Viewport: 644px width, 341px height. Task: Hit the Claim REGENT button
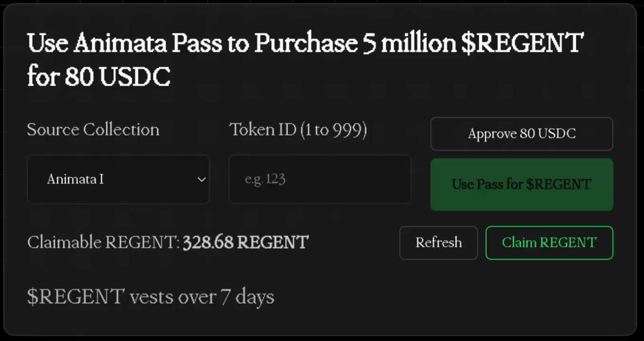[x=549, y=243]
